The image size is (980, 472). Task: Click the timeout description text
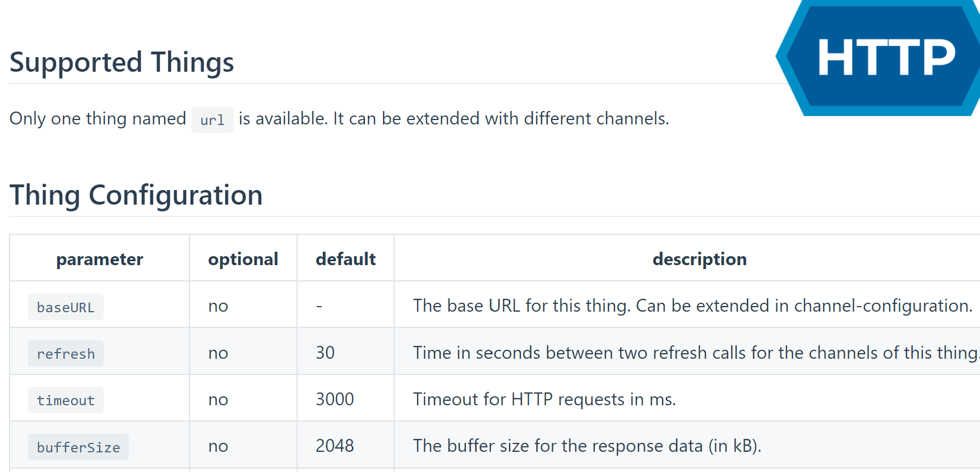point(544,399)
